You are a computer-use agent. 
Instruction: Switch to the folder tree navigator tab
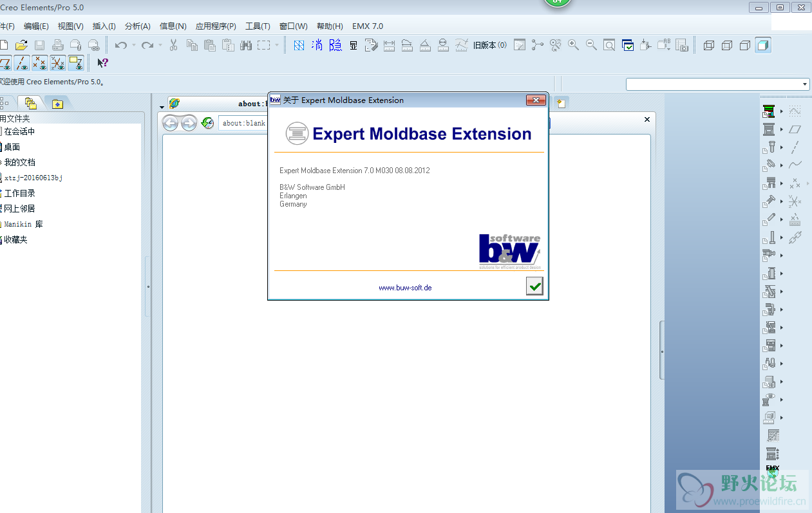point(30,103)
